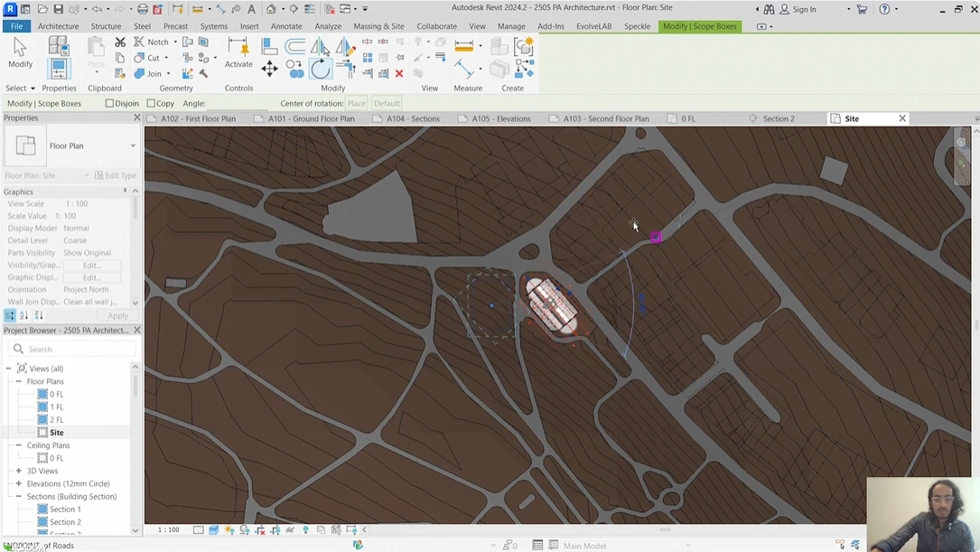Click the Type Properties icon

[x=58, y=45]
